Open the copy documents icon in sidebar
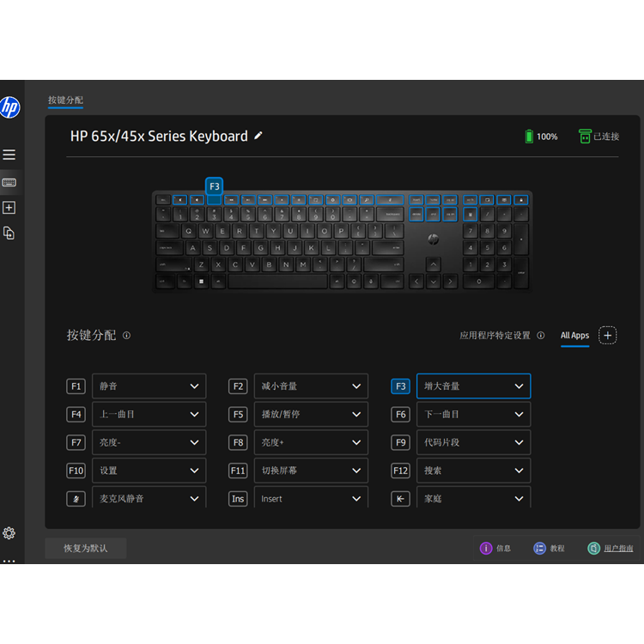The height and width of the screenshot is (644, 644). (x=9, y=234)
